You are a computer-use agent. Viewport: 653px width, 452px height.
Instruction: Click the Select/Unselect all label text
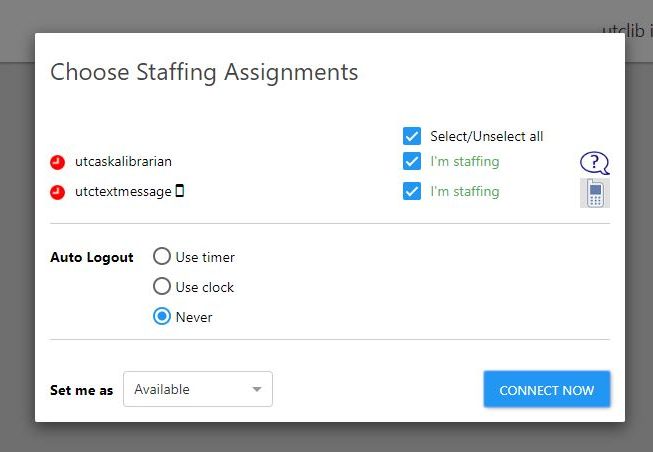[486, 136]
